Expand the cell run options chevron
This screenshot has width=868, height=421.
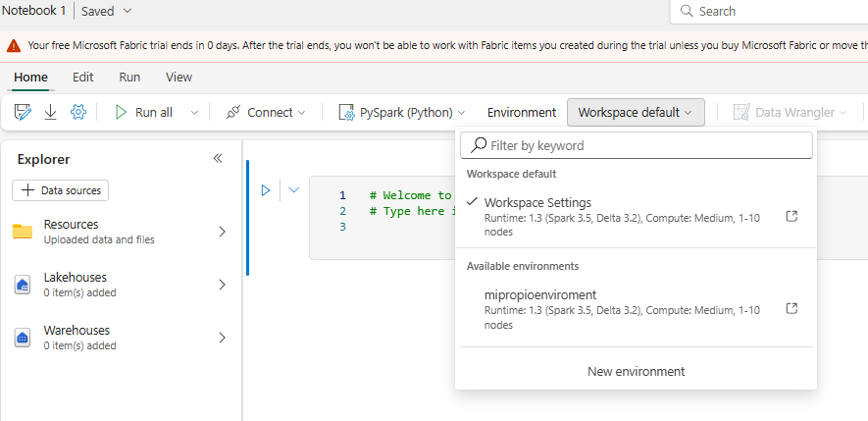coord(294,190)
